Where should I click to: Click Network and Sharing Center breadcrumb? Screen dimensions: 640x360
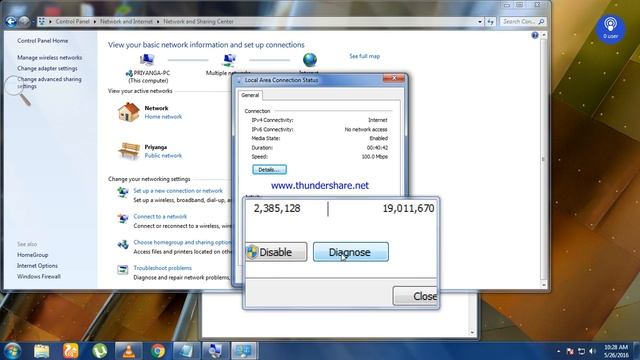click(198, 22)
